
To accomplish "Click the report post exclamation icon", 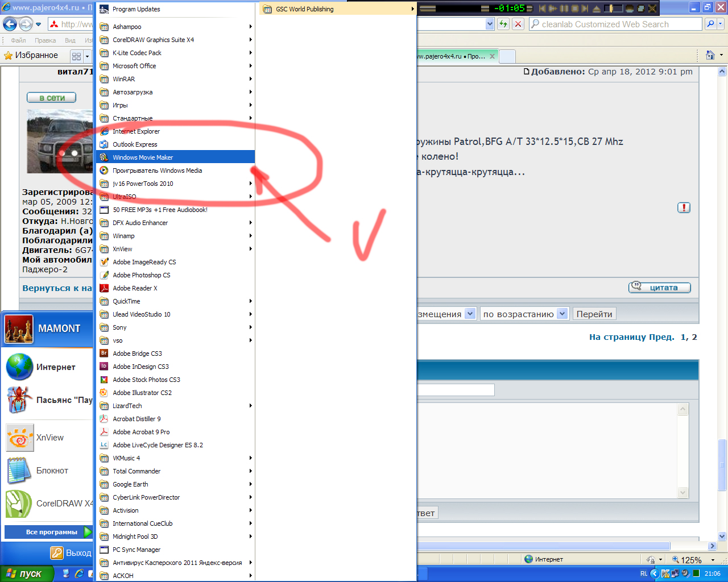I will coord(684,207).
